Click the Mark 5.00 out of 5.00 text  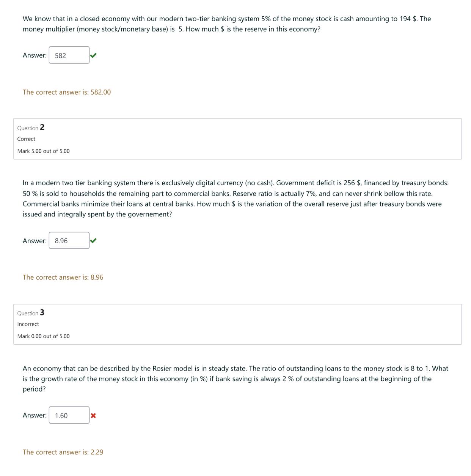click(44, 151)
